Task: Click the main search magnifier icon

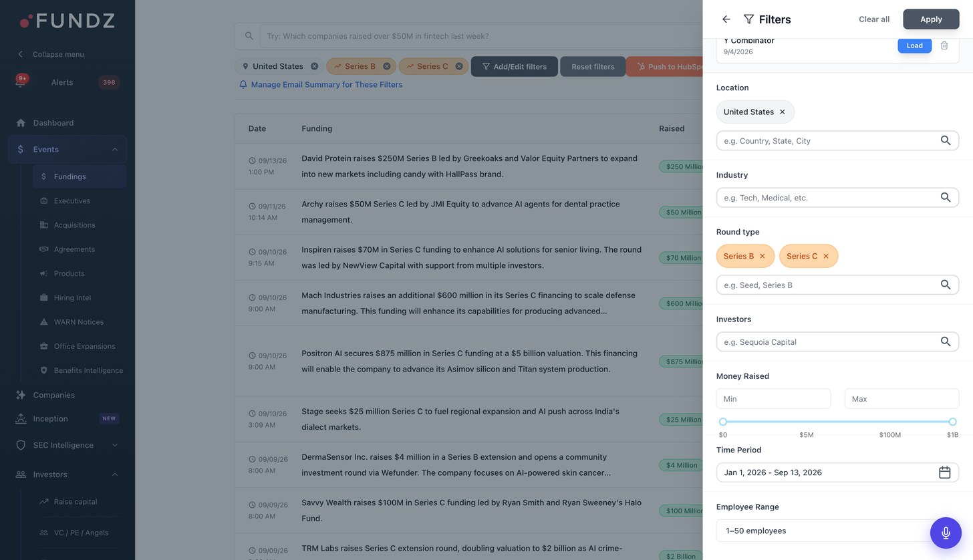Action: [249, 36]
